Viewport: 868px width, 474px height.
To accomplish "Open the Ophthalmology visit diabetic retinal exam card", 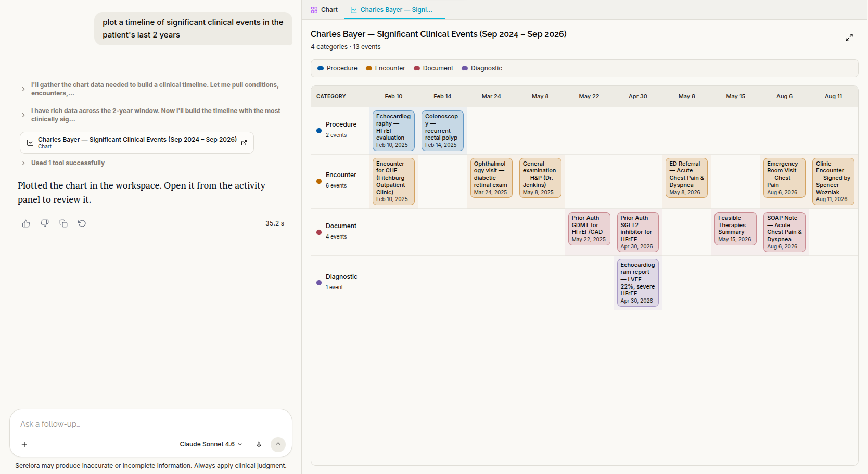I will [x=491, y=178].
